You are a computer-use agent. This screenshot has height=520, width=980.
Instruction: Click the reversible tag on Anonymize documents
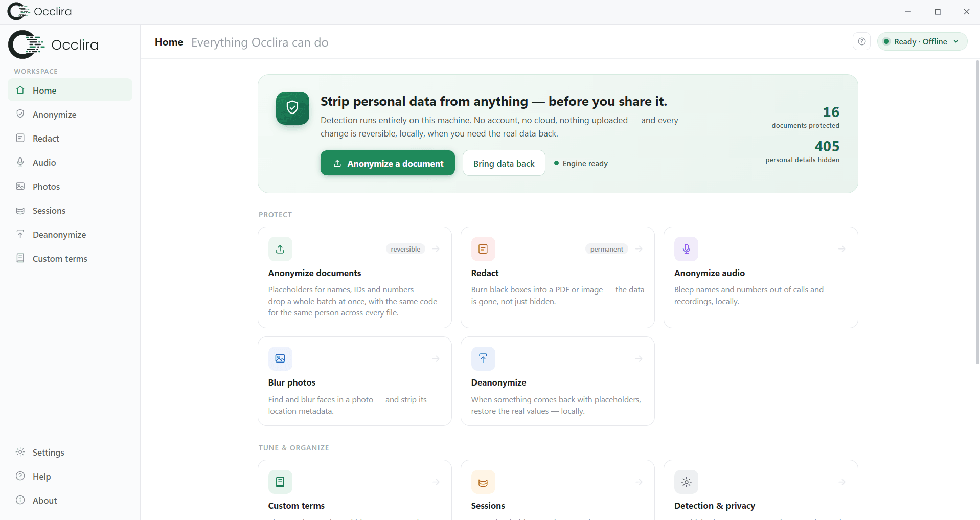point(405,249)
